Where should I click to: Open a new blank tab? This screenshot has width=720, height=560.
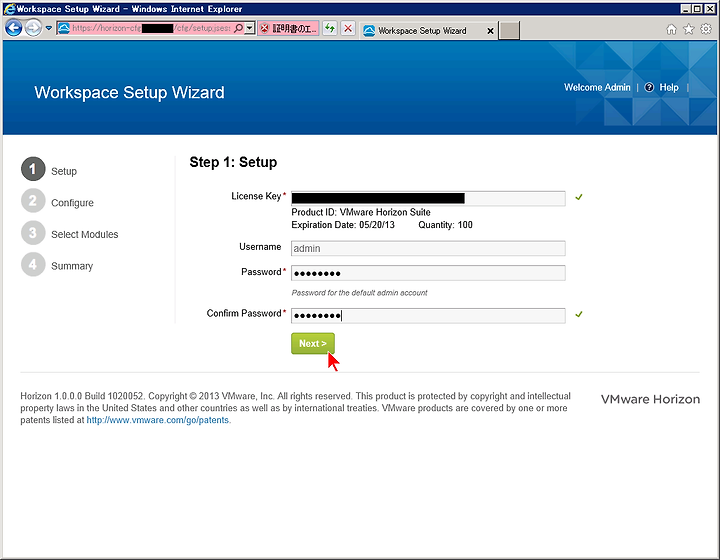509,31
